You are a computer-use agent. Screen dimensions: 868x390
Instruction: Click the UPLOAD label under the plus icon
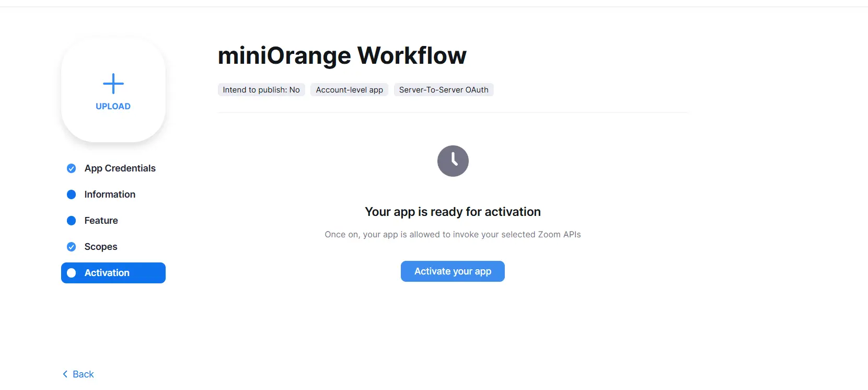[113, 106]
